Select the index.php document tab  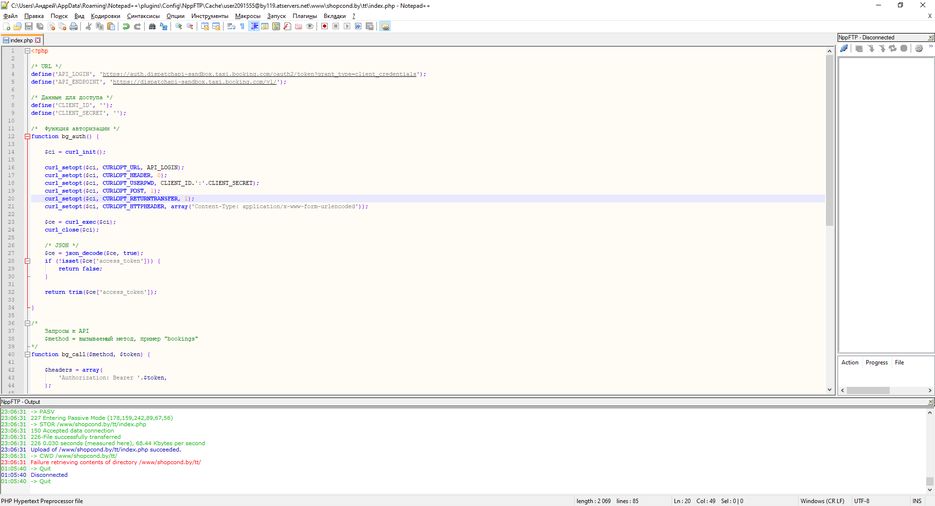[x=21, y=40]
